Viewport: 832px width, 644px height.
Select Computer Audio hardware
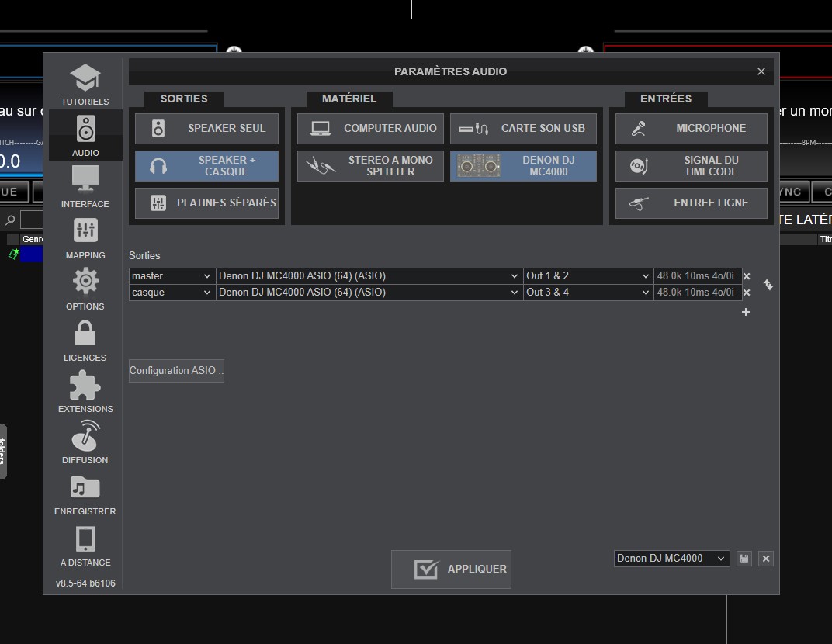point(370,128)
